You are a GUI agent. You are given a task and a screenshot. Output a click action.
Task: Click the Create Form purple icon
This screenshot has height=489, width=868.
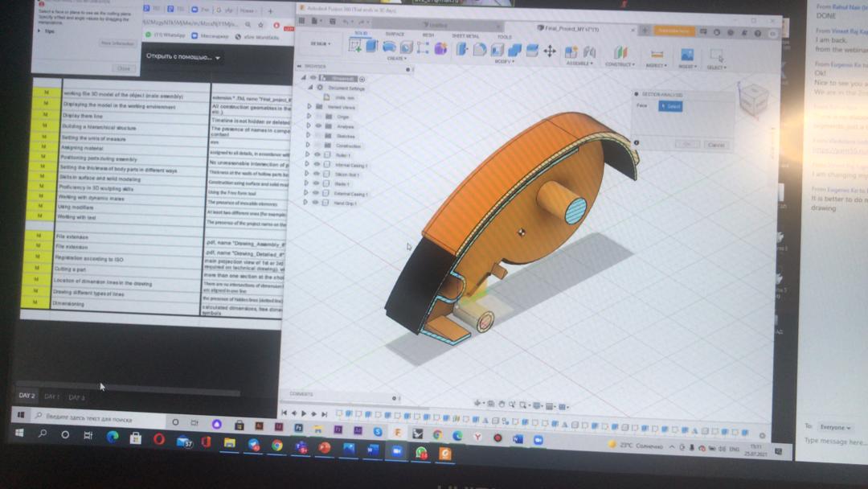440,48
